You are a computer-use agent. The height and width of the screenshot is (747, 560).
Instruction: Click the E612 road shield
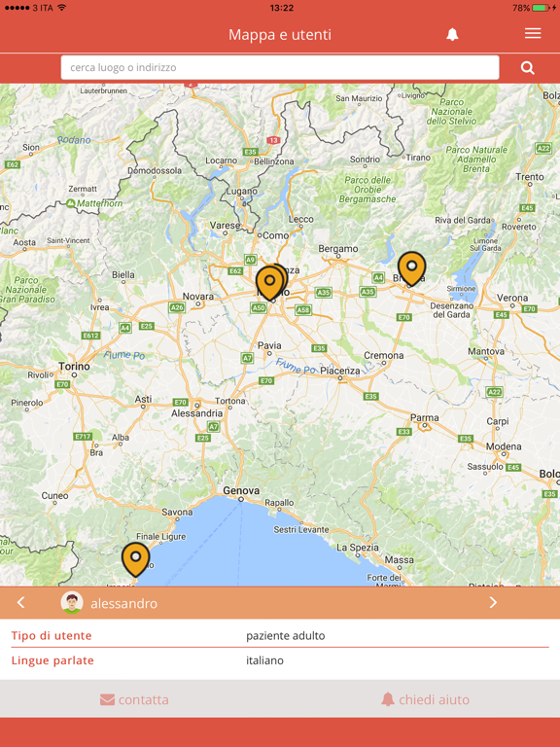click(91, 336)
